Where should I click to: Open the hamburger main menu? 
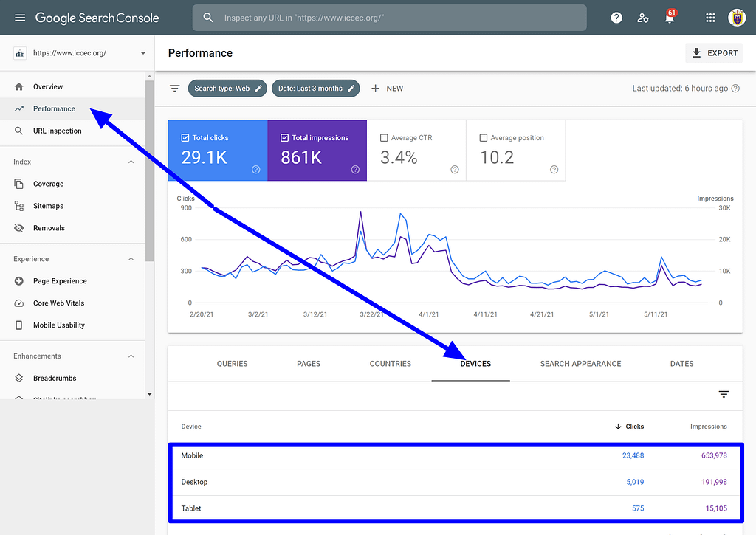click(20, 18)
